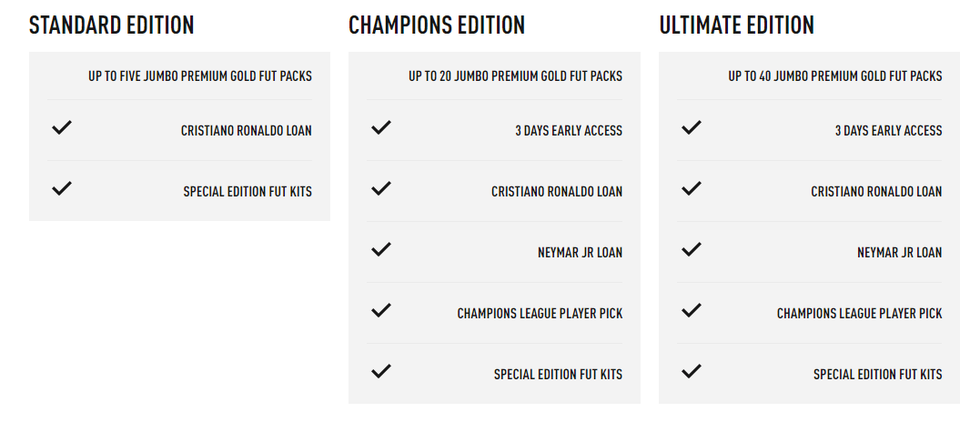Click checkmark beside Champions League Player Pick in Champions Edition
The height and width of the screenshot is (442, 980).
coord(381,310)
